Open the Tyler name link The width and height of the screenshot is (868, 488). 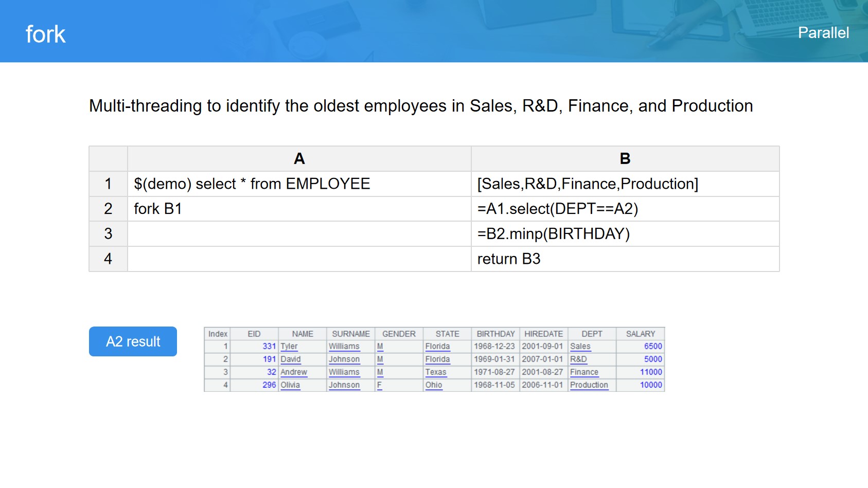pyautogui.click(x=289, y=347)
